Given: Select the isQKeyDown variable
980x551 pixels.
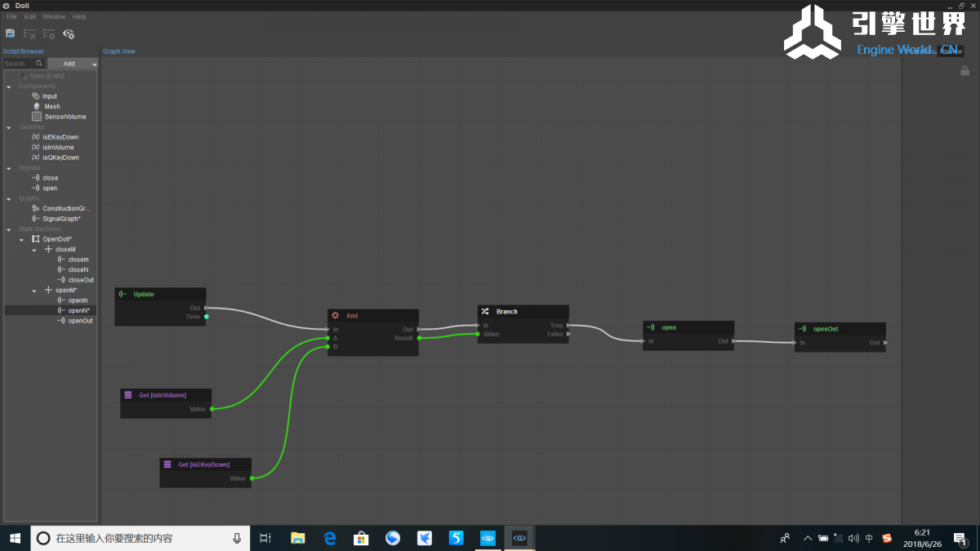Looking at the screenshot, I should (60, 158).
